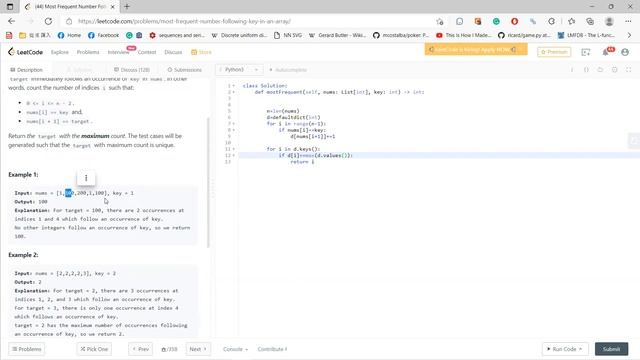This screenshot has height=360, width=640.
Task: Open editor settings gear icon
Action: [614, 70]
